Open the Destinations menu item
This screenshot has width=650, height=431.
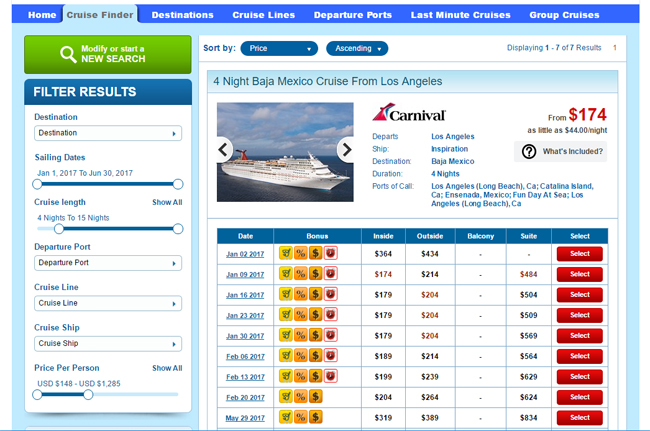(182, 15)
